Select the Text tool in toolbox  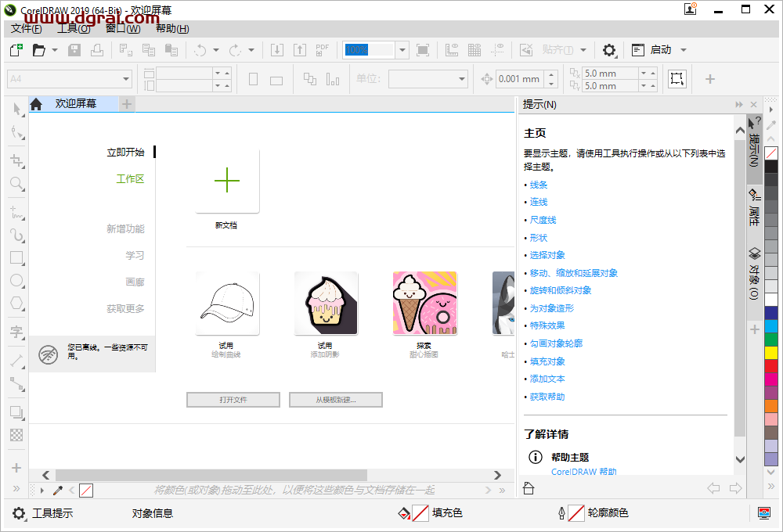[17, 332]
